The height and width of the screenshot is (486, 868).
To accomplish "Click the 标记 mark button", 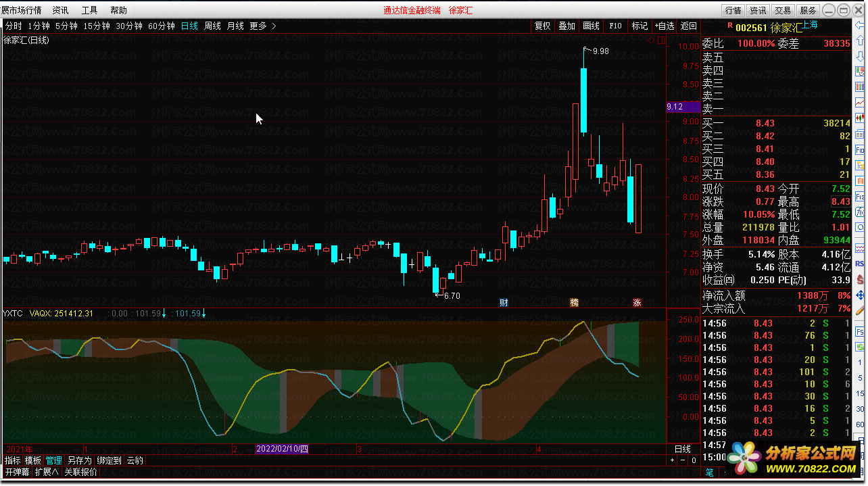I will pos(640,26).
